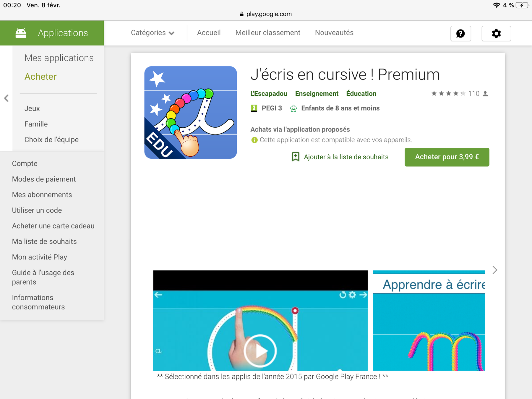
Task: Click the Éducation category link
Action: tap(361, 94)
